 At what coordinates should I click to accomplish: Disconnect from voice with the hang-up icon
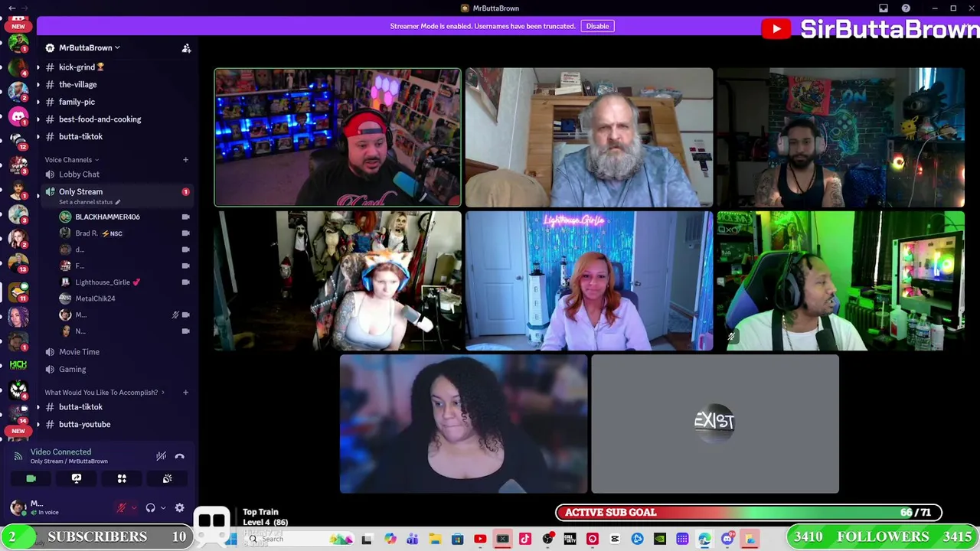[180, 456]
